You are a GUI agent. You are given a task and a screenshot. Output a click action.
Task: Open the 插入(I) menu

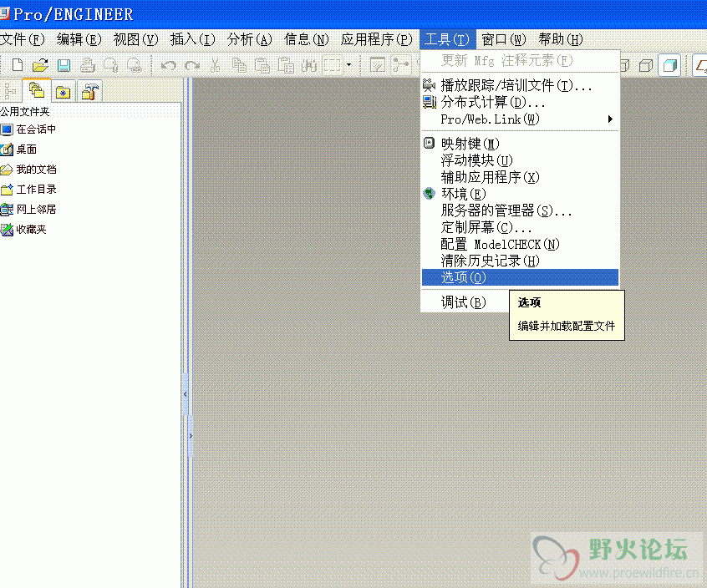pyautogui.click(x=192, y=39)
